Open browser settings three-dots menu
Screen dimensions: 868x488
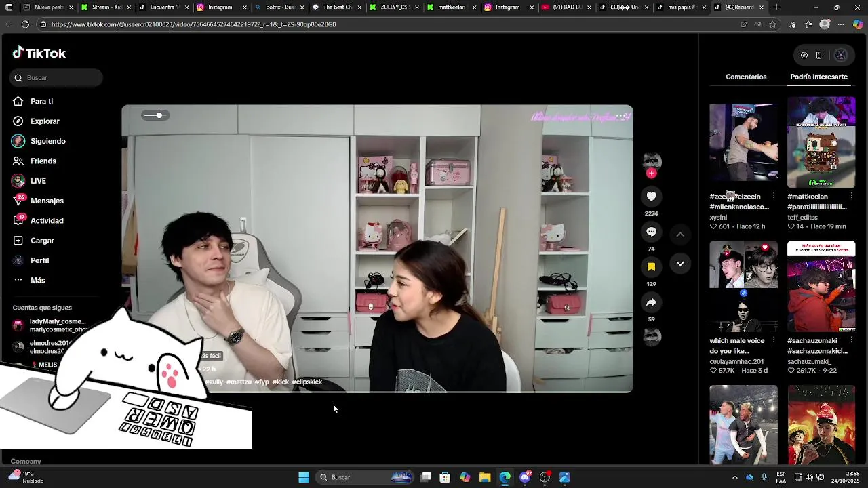841,24
